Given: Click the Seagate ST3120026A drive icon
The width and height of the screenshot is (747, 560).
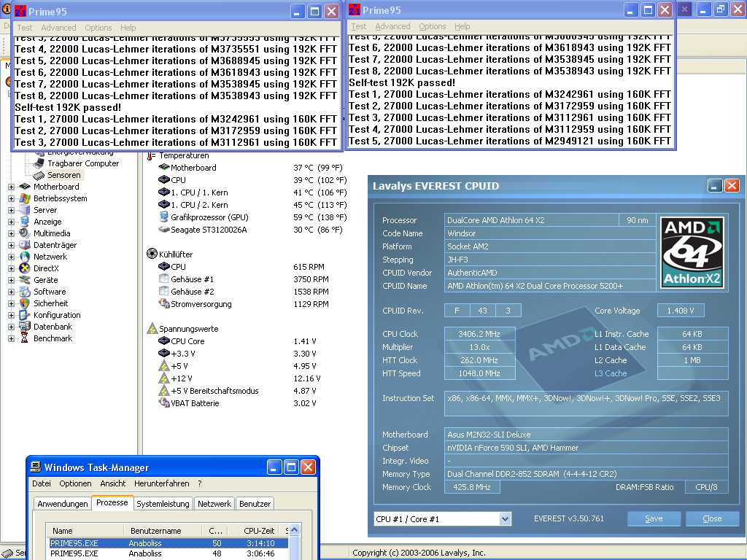Looking at the screenshot, I should (164, 230).
